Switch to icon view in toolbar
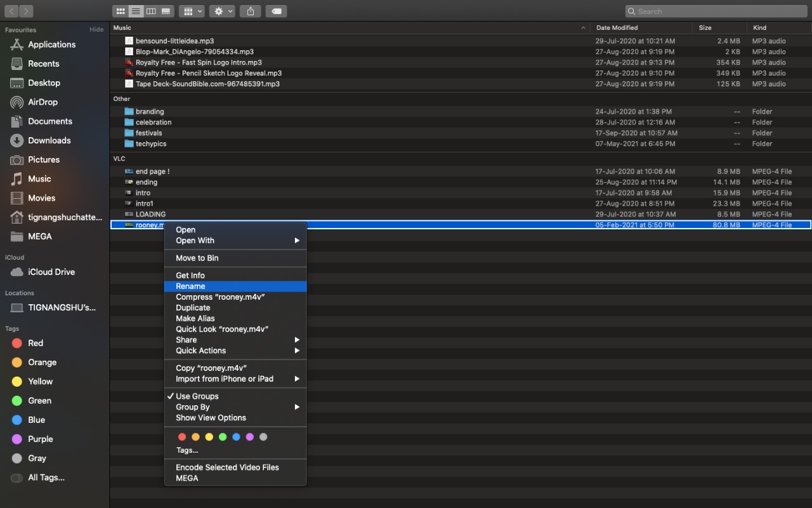Viewport: 812px width, 508px height. tap(121, 11)
